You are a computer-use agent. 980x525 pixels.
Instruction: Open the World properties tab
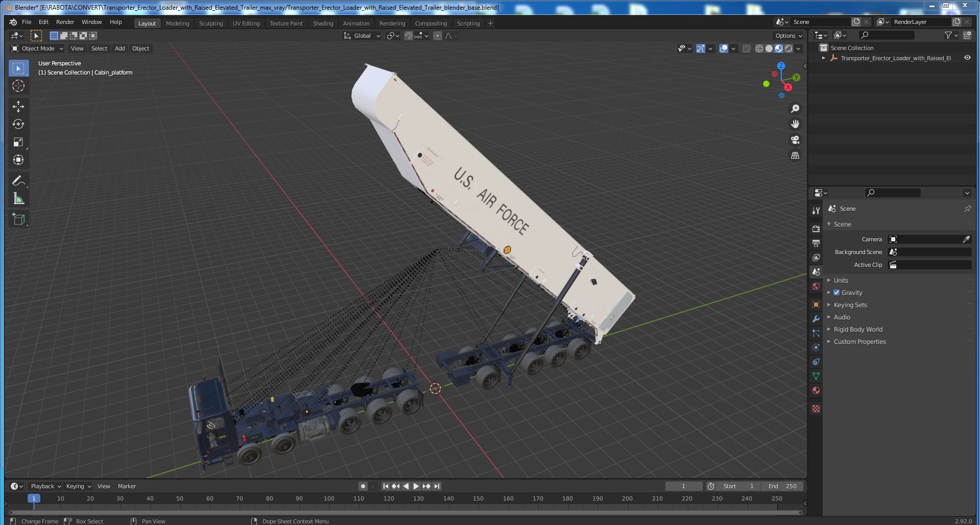816,286
